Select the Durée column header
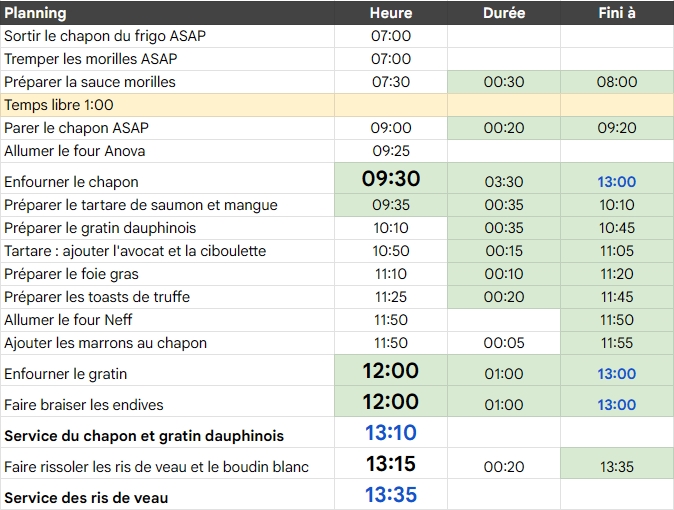The image size is (674, 510). pos(504,13)
